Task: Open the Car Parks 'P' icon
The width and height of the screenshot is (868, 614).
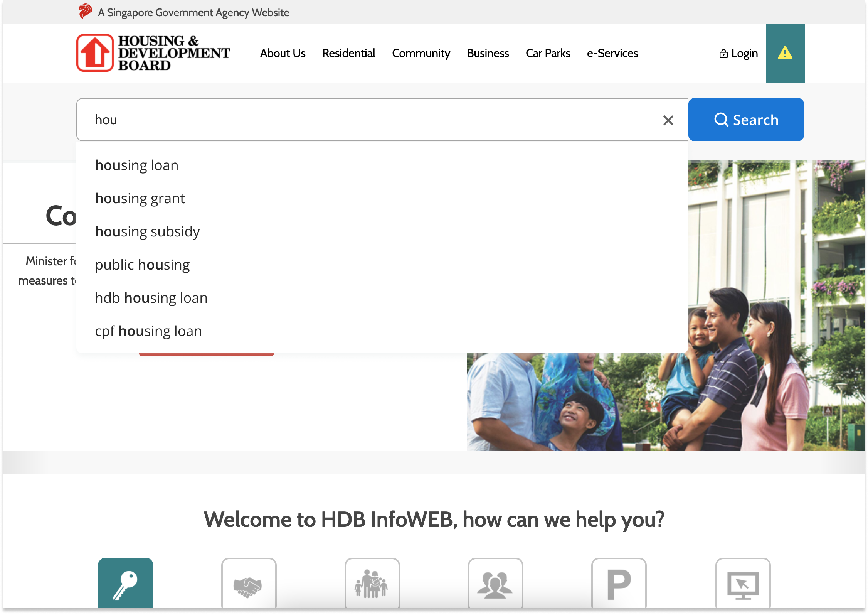Action: click(619, 583)
